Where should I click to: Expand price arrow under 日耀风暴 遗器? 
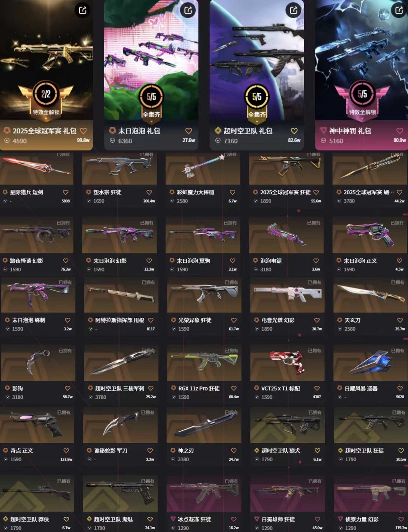(340, 397)
